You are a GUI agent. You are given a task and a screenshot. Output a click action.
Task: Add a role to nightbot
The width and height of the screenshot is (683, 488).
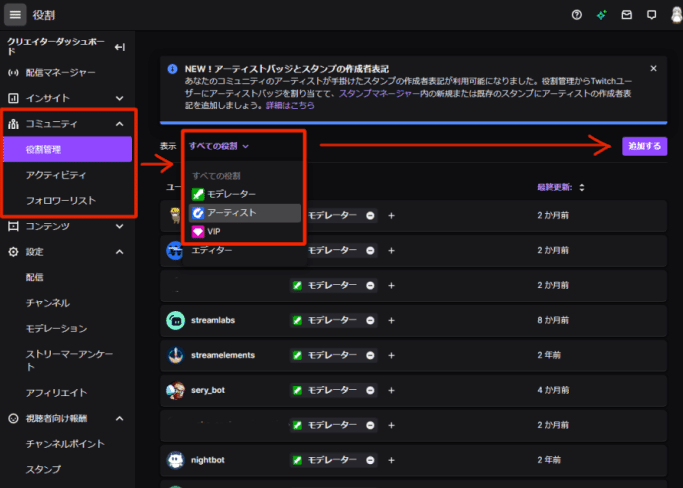tap(391, 460)
